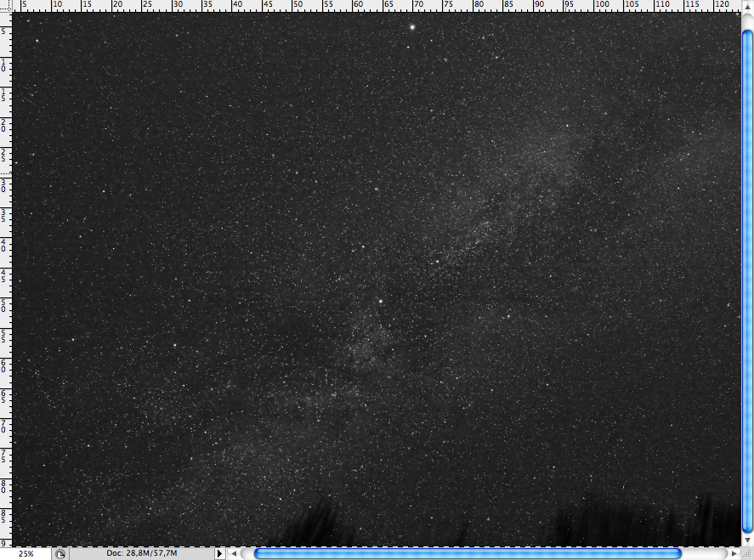Click the Doc: 28,8M/57,7M file info
The image size is (754, 560).
click(x=142, y=553)
